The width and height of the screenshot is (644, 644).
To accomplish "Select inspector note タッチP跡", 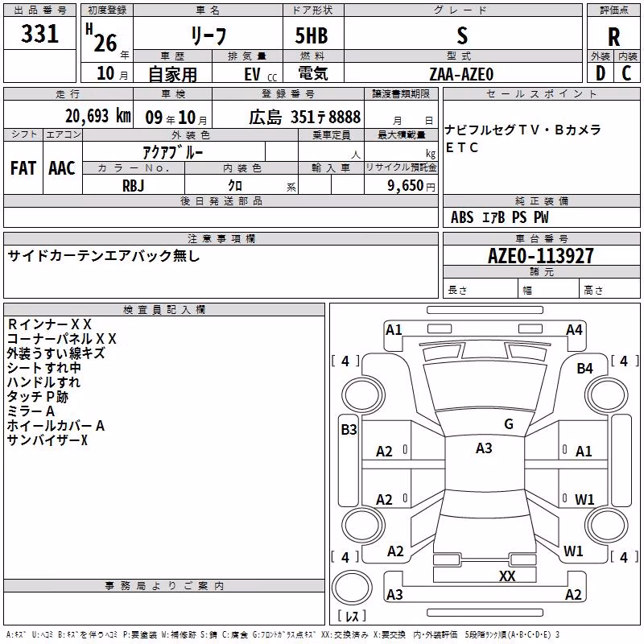I will point(37,397).
